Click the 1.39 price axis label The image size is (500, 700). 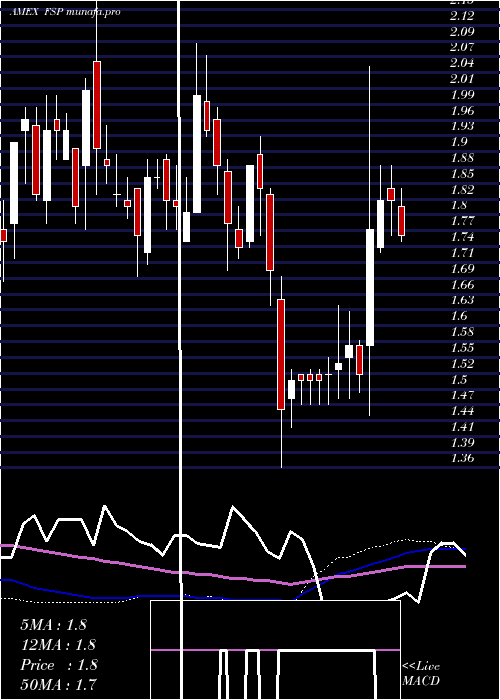pos(462,443)
